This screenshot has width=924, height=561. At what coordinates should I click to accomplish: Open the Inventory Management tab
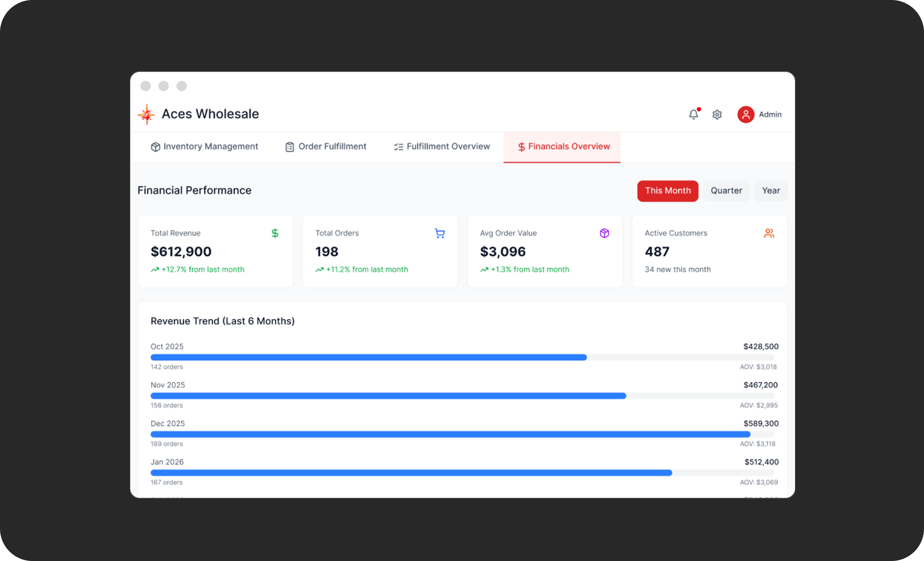click(x=204, y=147)
